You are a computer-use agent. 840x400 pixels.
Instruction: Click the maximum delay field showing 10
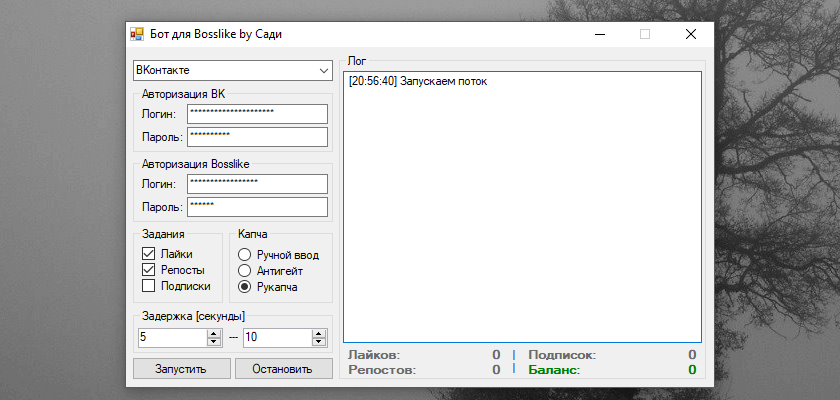tap(278, 338)
